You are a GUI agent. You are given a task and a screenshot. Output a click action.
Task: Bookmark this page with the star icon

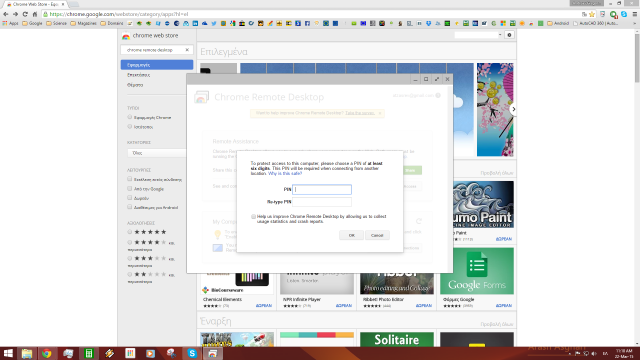pos(592,14)
